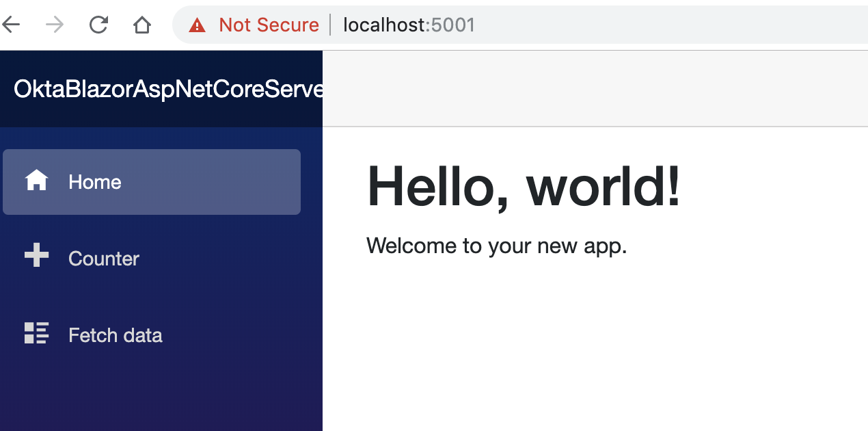Click the list icon beside Fetch data

coord(36,333)
